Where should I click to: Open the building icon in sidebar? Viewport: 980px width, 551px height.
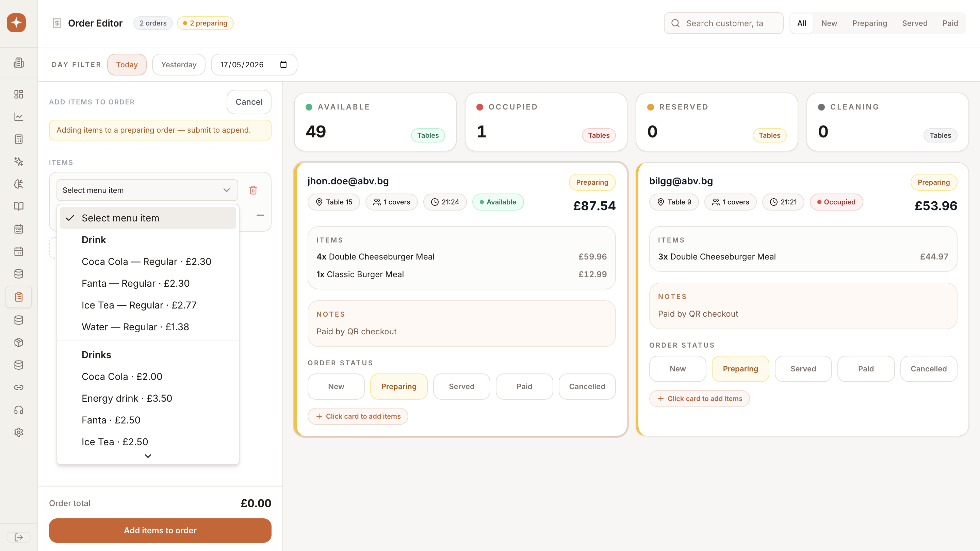[x=19, y=63]
